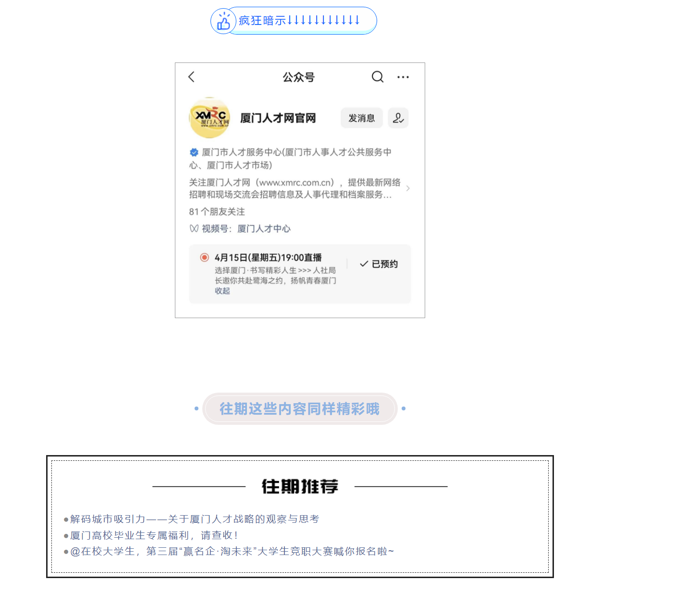Collapse the live notice via 收起
This screenshot has width=700, height=605.
[222, 291]
